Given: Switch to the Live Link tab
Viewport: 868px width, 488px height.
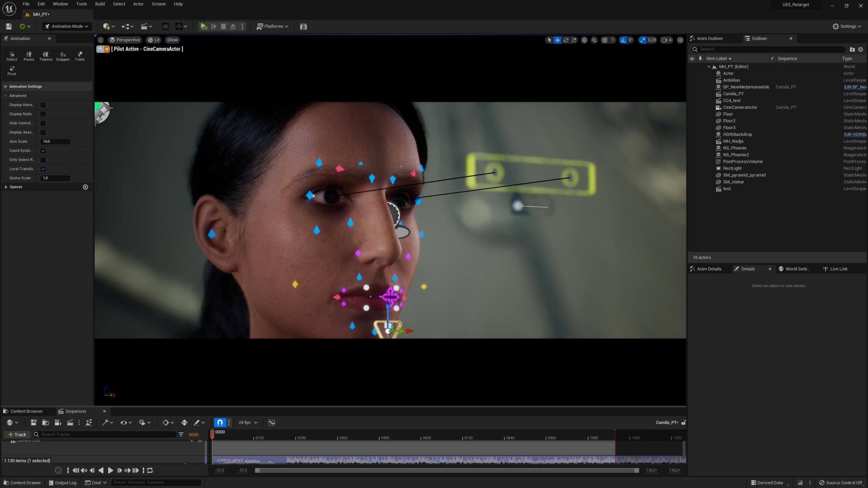Looking at the screenshot, I should pyautogui.click(x=835, y=269).
